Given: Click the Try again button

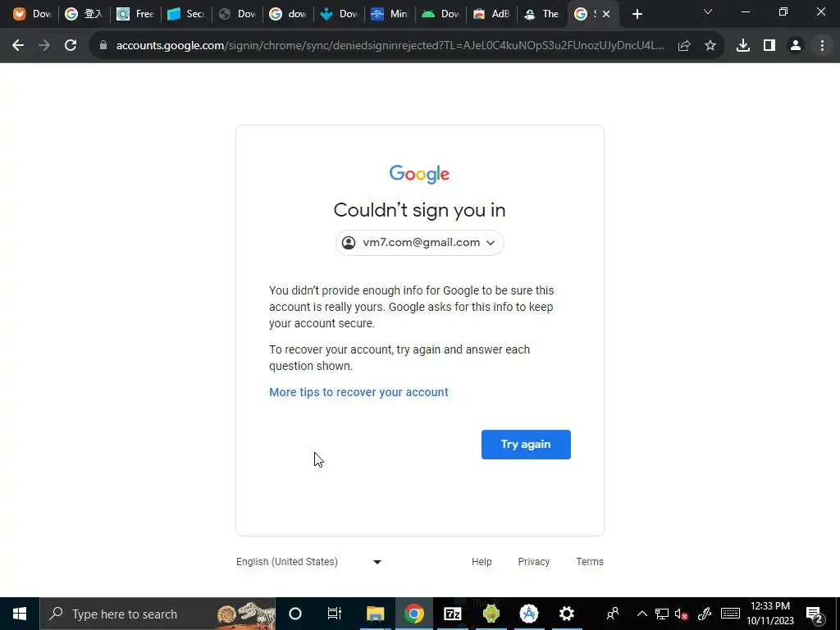Looking at the screenshot, I should point(526,444).
